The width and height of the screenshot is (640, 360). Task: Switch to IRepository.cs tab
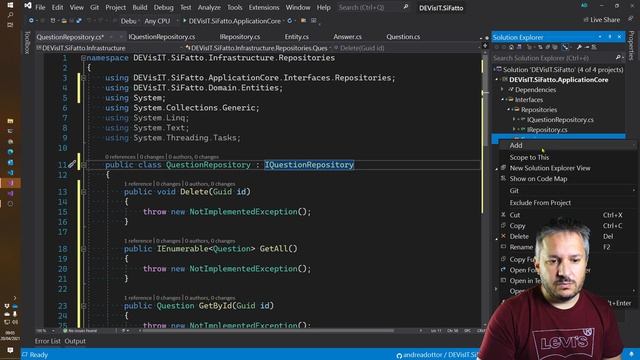(x=240, y=37)
